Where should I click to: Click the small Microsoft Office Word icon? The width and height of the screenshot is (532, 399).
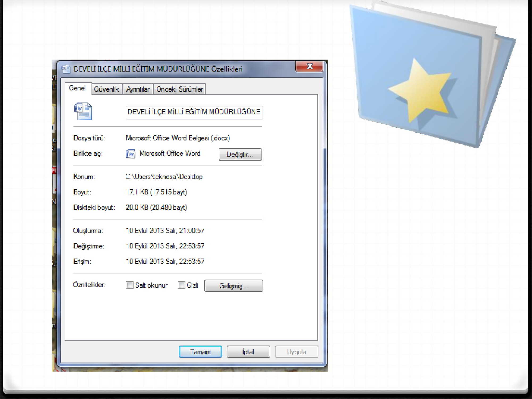coord(130,154)
